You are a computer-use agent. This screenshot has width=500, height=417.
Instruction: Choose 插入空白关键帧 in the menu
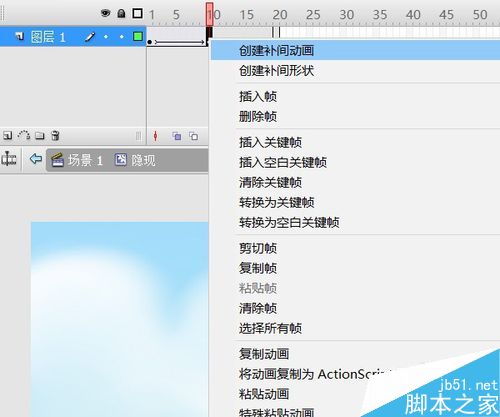click(x=355, y=162)
